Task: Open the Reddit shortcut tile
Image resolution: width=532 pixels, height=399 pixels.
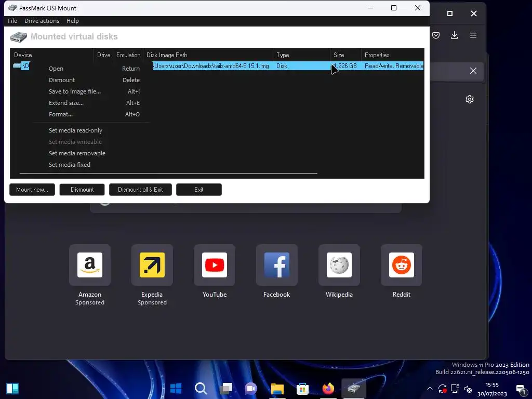Action: click(x=402, y=265)
